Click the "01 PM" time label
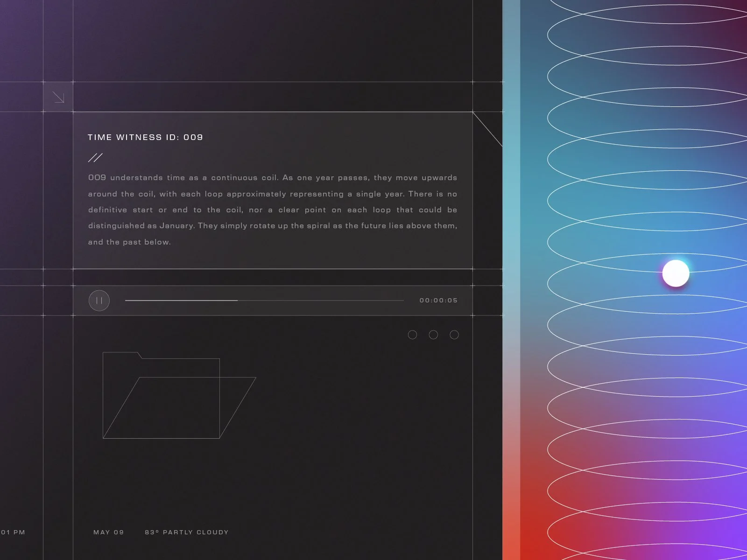 [x=13, y=532]
